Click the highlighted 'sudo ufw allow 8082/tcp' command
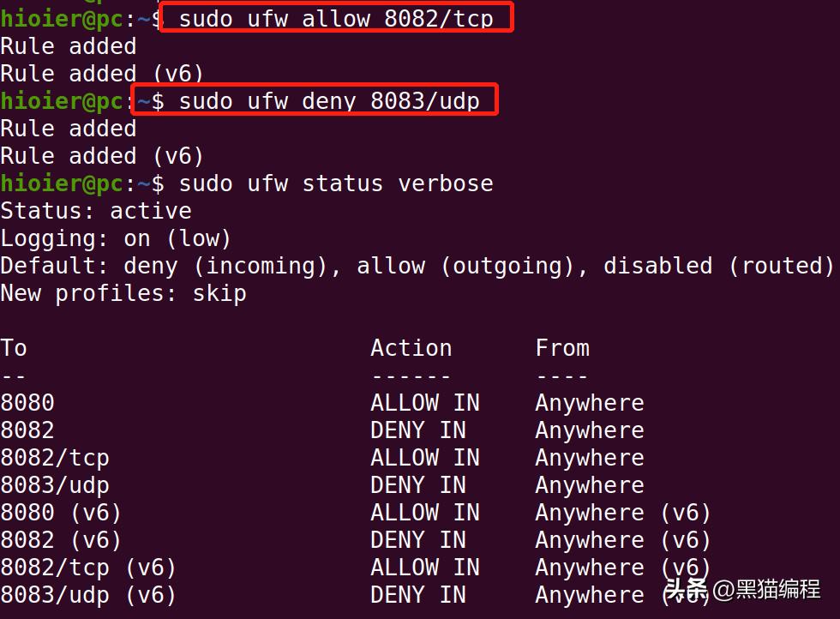This screenshot has height=619, width=840. [x=336, y=18]
